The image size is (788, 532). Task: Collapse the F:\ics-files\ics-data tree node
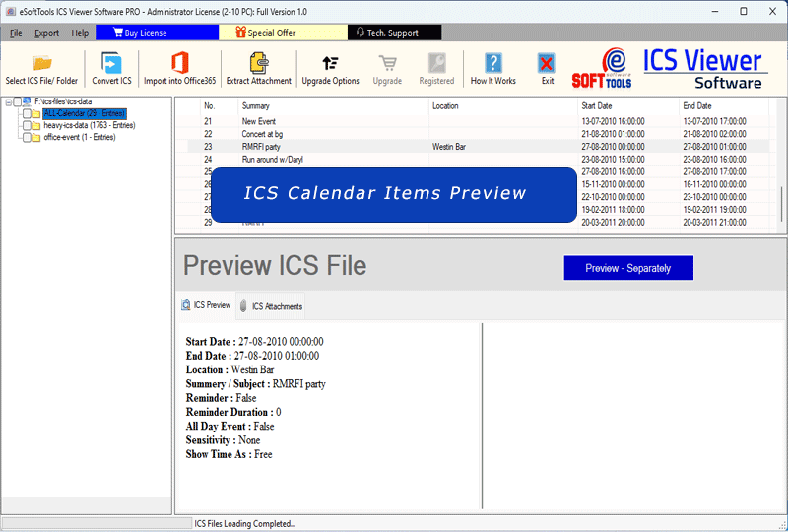pyautogui.click(x=9, y=102)
